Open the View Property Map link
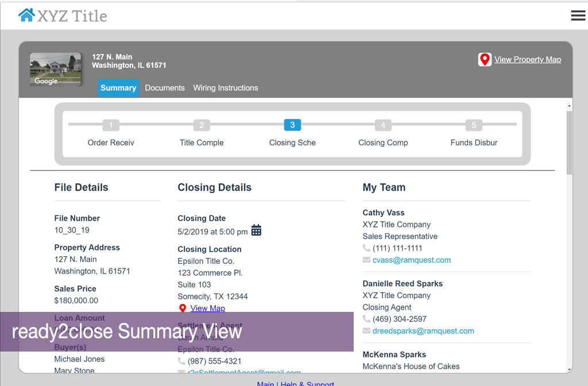The image size is (588, 386). coord(528,60)
